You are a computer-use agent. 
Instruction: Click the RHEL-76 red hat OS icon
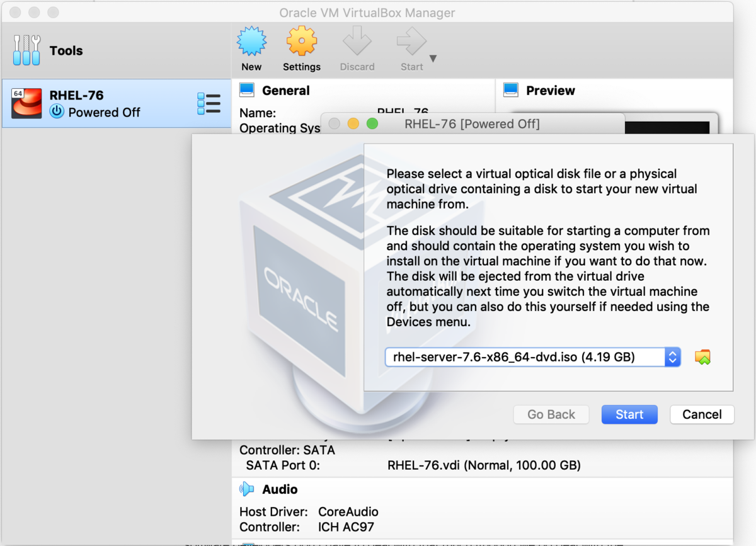click(x=26, y=103)
